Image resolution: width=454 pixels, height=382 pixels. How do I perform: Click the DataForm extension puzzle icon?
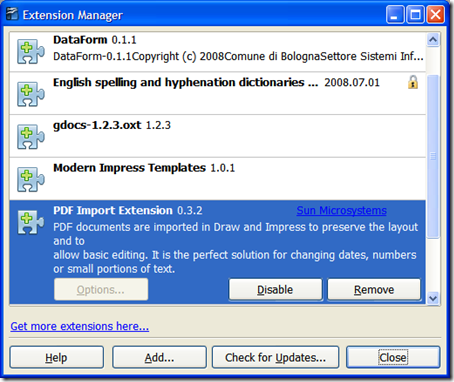tap(31, 51)
